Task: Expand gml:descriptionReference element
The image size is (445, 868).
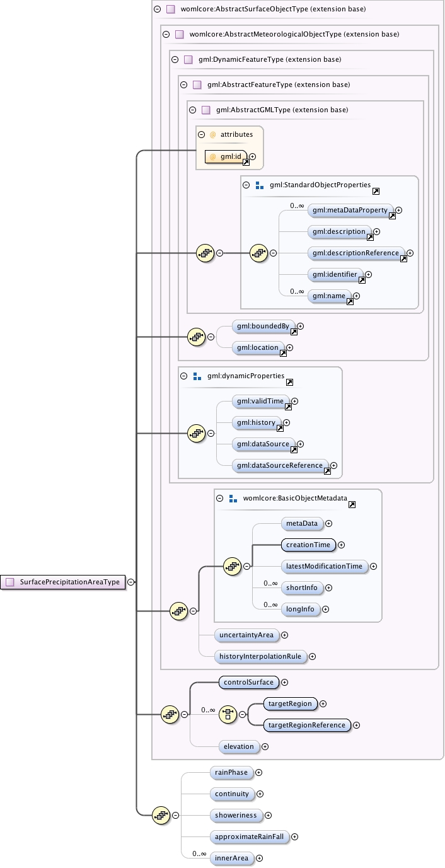Action: tap(410, 253)
